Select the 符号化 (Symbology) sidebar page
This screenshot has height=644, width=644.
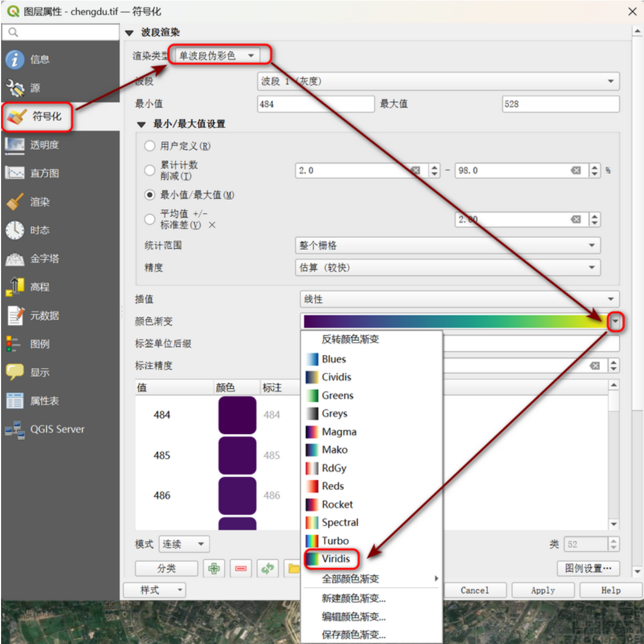coord(60,116)
